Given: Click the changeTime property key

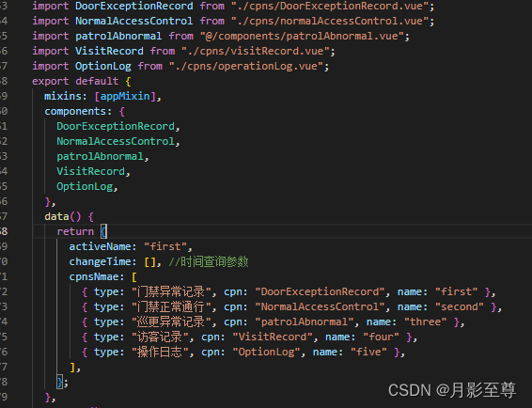Looking at the screenshot, I should click(x=100, y=261).
